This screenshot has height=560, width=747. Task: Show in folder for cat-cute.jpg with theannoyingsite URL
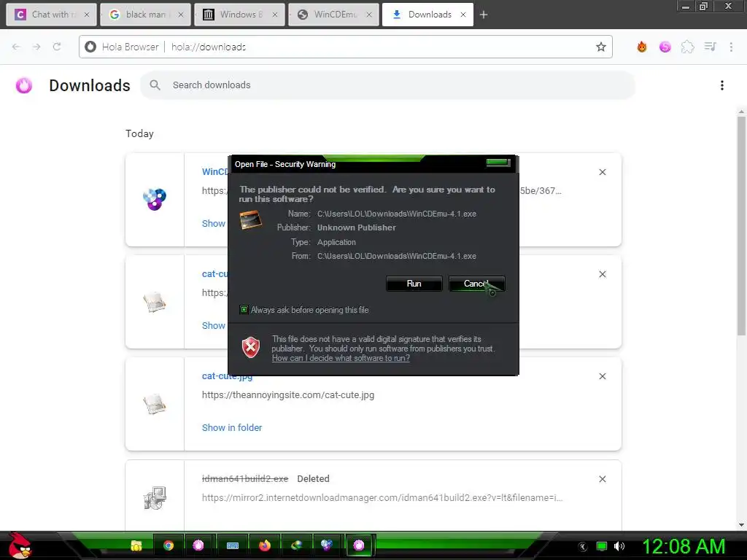tap(232, 427)
